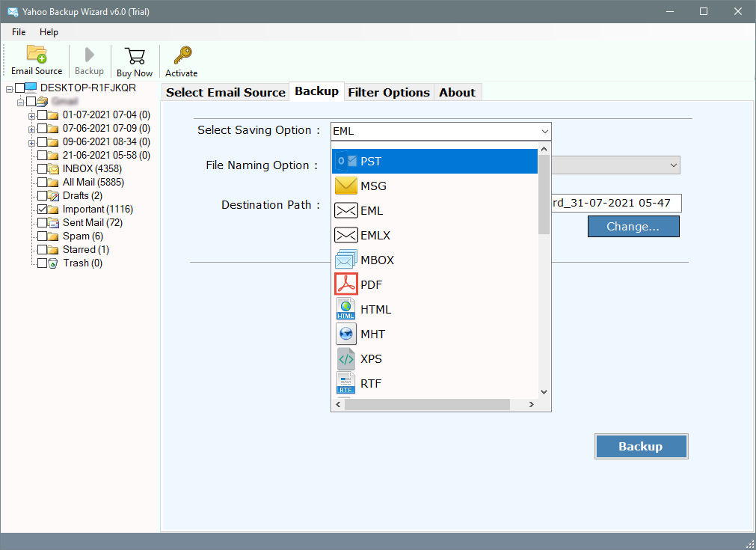The width and height of the screenshot is (756, 550).
Task: Click the blurred account mail folder icon
Action: point(43,101)
